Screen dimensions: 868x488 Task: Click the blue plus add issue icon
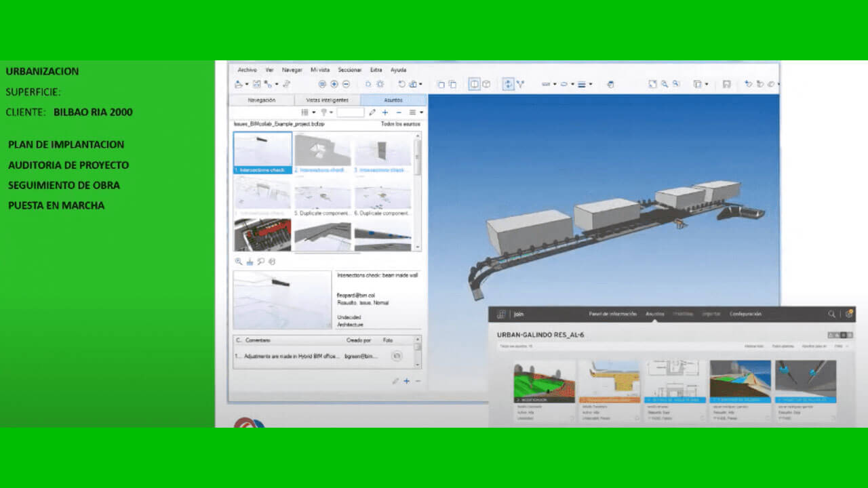pos(385,113)
